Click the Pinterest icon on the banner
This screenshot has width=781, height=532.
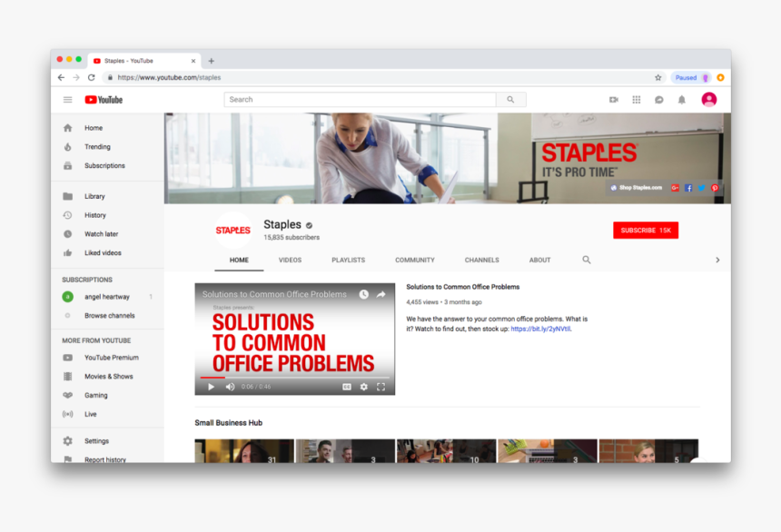coord(715,188)
